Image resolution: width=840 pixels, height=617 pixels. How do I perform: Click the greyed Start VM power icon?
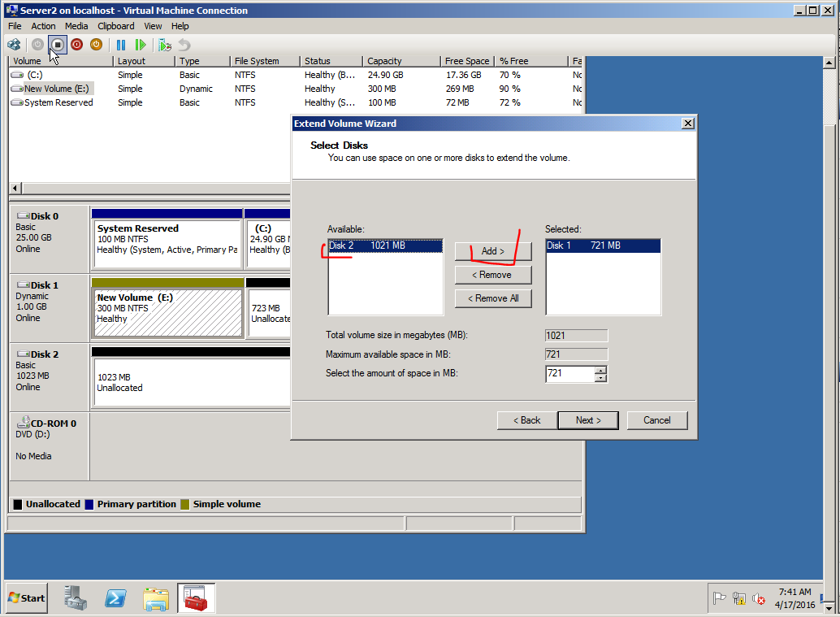point(37,45)
